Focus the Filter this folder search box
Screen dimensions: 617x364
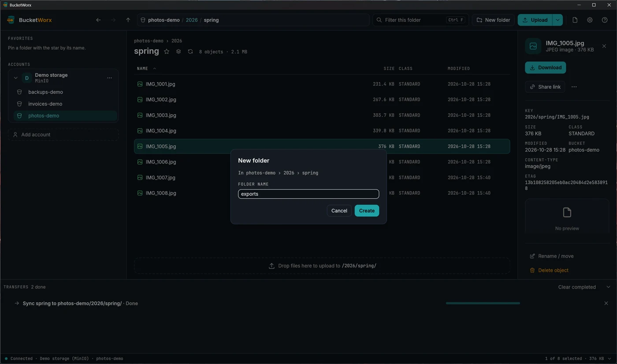pyautogui.click(x=420, y=20)
